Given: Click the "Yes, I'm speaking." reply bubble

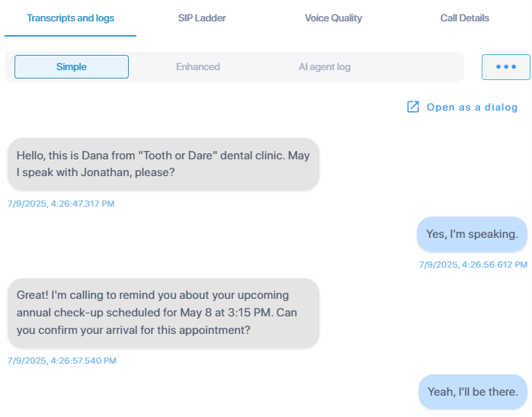Looking at the screenshot, I should tap(472, 234).
